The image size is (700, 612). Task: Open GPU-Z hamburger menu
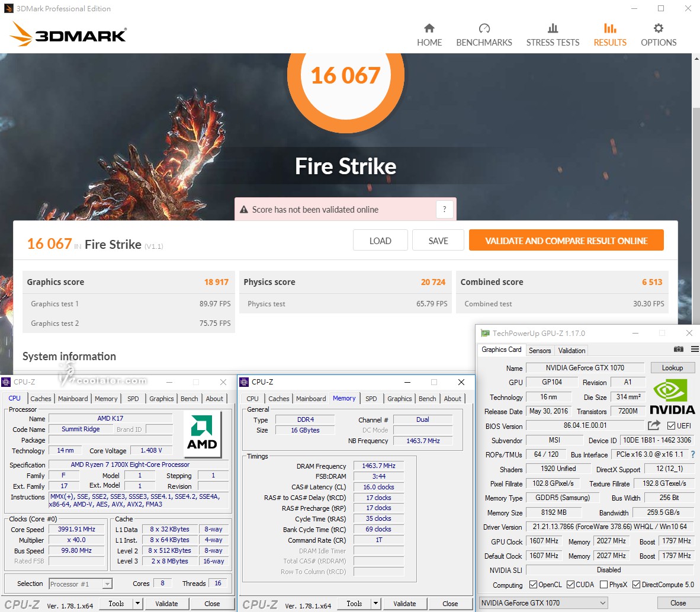[695, 349]
